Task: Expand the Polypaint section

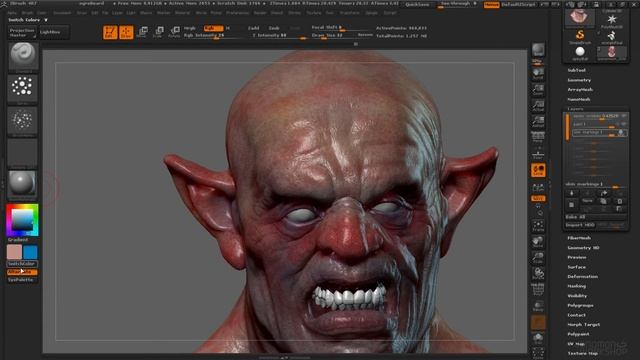Action: click(578, 334)
